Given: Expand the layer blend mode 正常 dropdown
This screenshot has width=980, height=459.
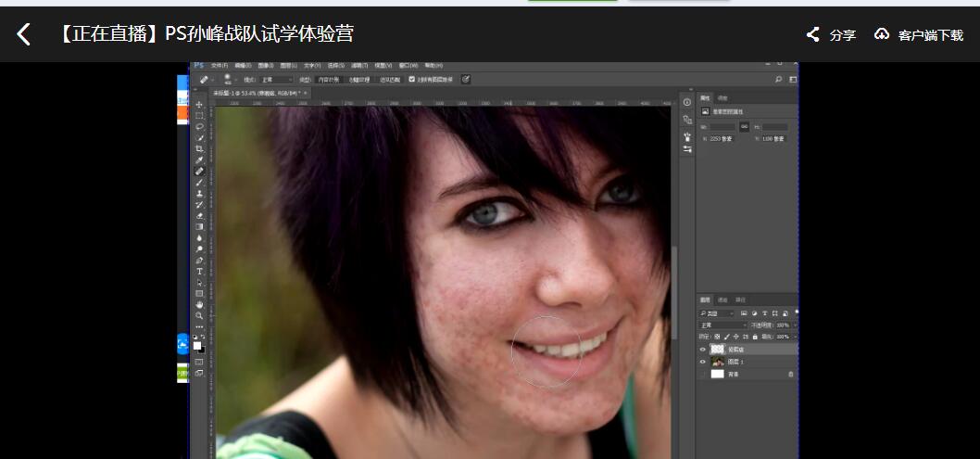Looking at the screenshot, I should pos(722,325).
